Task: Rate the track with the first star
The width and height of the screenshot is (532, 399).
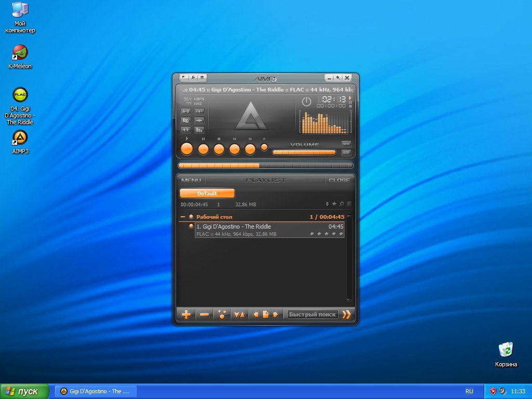Action: (312, 234)
